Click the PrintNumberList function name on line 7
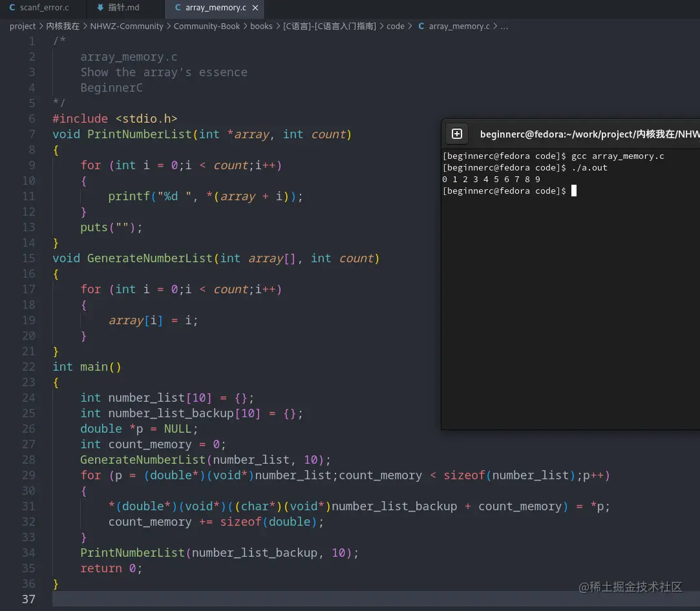This screenshot has width=700, height=611. [139, 134]
